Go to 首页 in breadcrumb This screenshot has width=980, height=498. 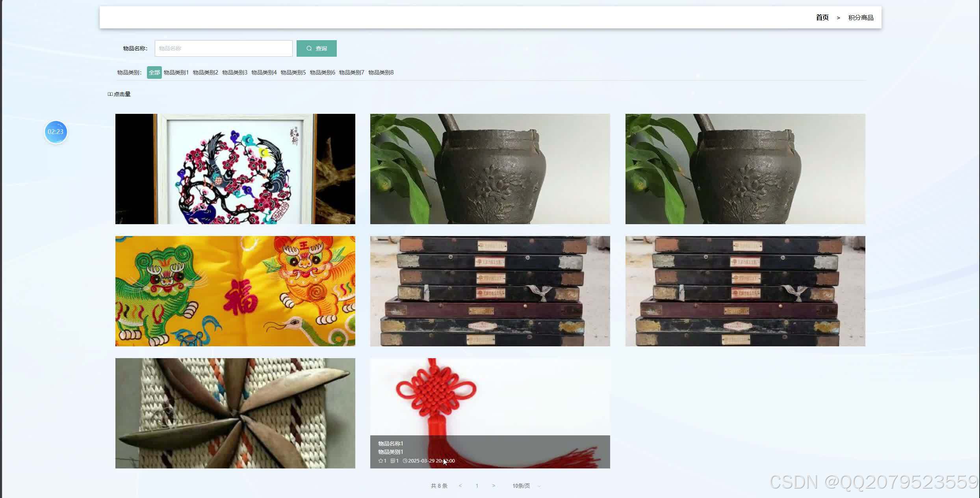(x=822, y=17)
